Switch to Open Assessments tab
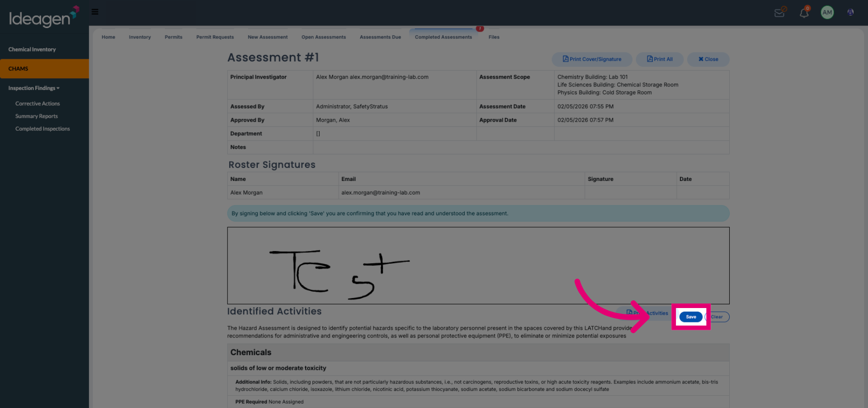 324,37
